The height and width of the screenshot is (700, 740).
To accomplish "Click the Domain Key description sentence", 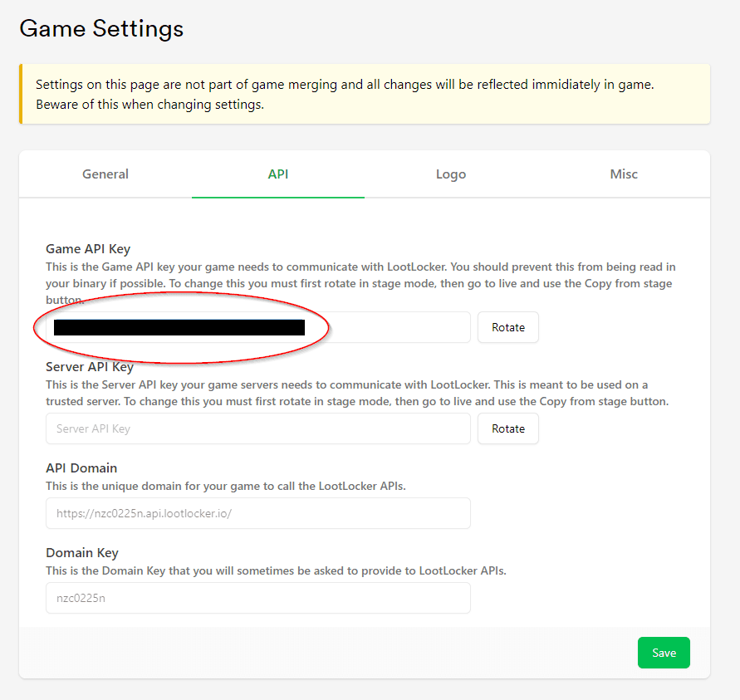I will coord(276,570).
